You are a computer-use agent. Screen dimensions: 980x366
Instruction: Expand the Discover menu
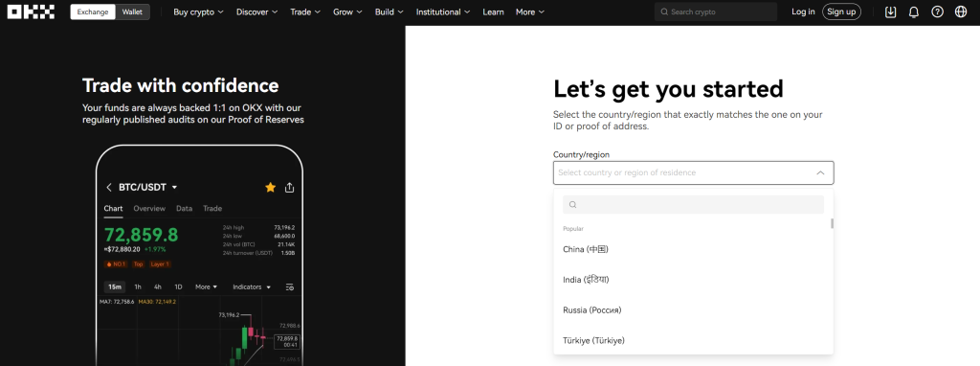(x=256, y=11)
